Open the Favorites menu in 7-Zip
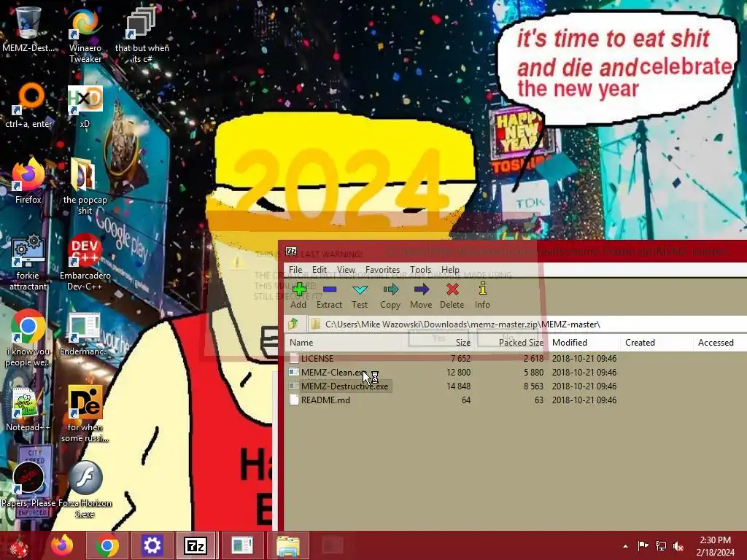The height and width of the screenshot is (560, 747). coord(382,270)
